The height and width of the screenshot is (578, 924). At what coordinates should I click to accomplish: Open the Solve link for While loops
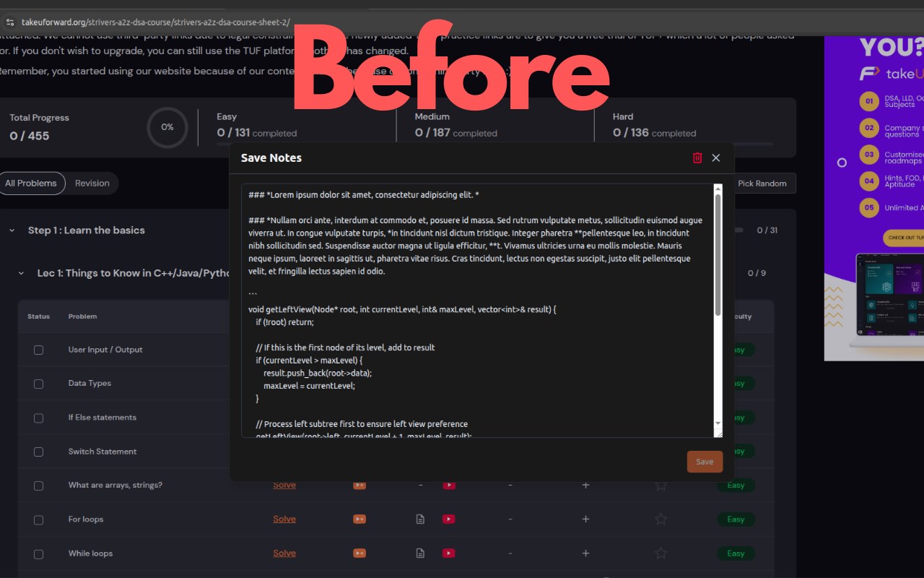point(284,553)
